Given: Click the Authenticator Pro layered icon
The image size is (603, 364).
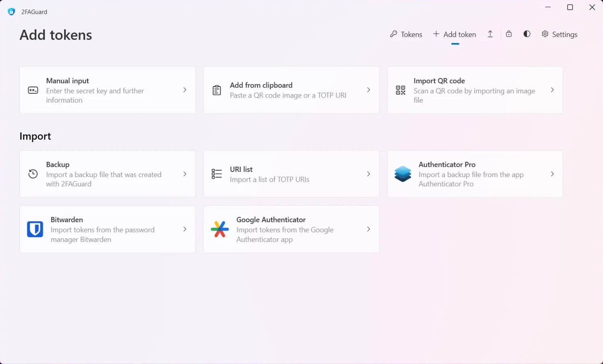Looking at the screenshot, I should tap(403, 174).
